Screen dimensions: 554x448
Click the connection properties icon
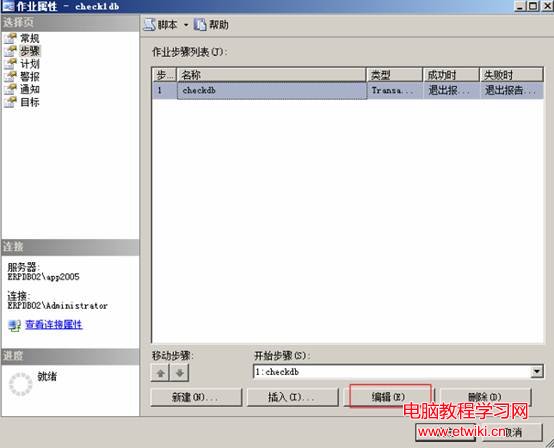pyautogui.click(x=14, y=325)
